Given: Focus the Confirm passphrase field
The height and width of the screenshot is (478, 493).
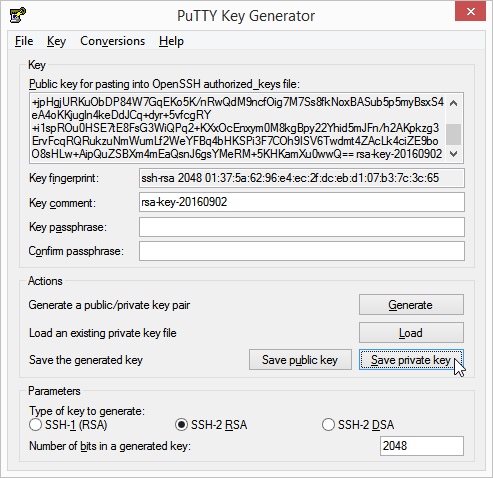Looking at the screenshot, I should tap(302, 251).
